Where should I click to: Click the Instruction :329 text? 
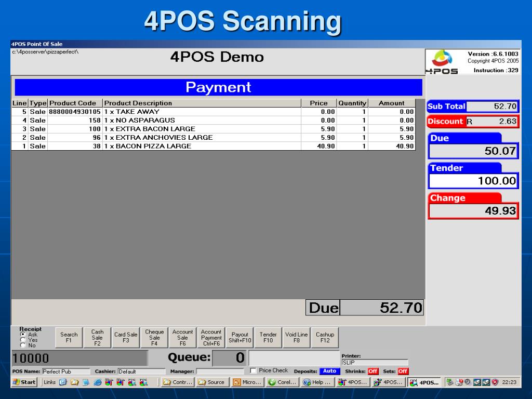pos(496,70)
